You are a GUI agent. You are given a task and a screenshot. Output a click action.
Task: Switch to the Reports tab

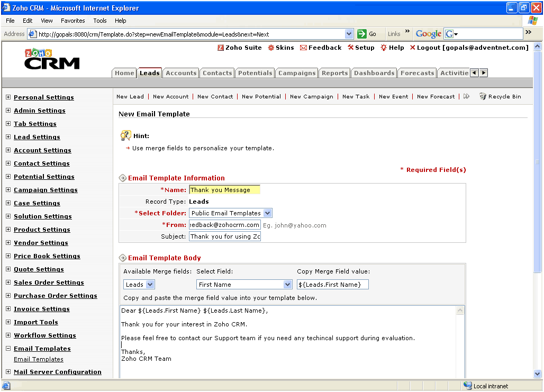point(335,73)
